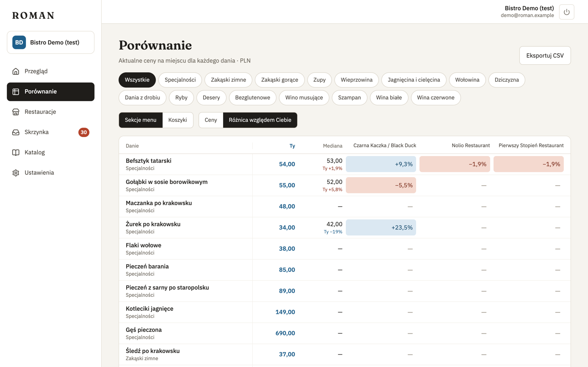Click the Porównanie table icon
Image resolution: width=588 pixels, height=367 pixels.
(16, 91)
